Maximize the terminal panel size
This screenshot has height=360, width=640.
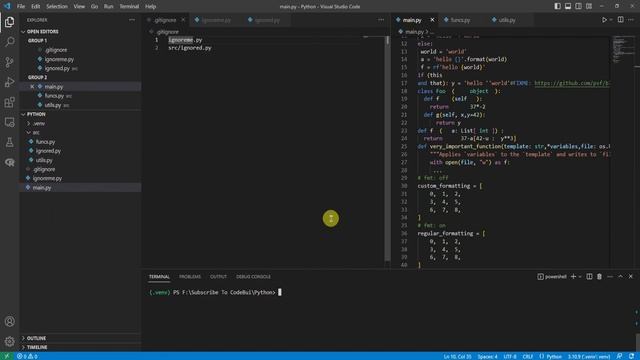[620, 276]
